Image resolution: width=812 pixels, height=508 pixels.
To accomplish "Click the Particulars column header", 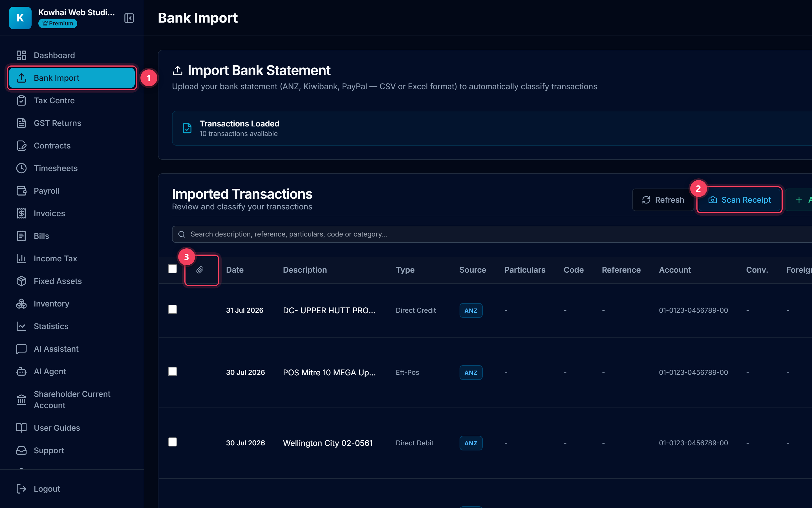I will click(525, 270).
